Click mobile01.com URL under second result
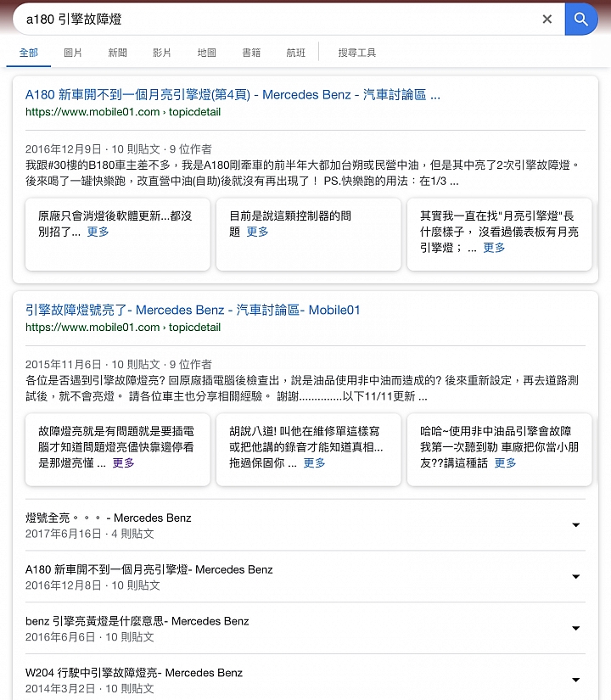 [123, 328]
